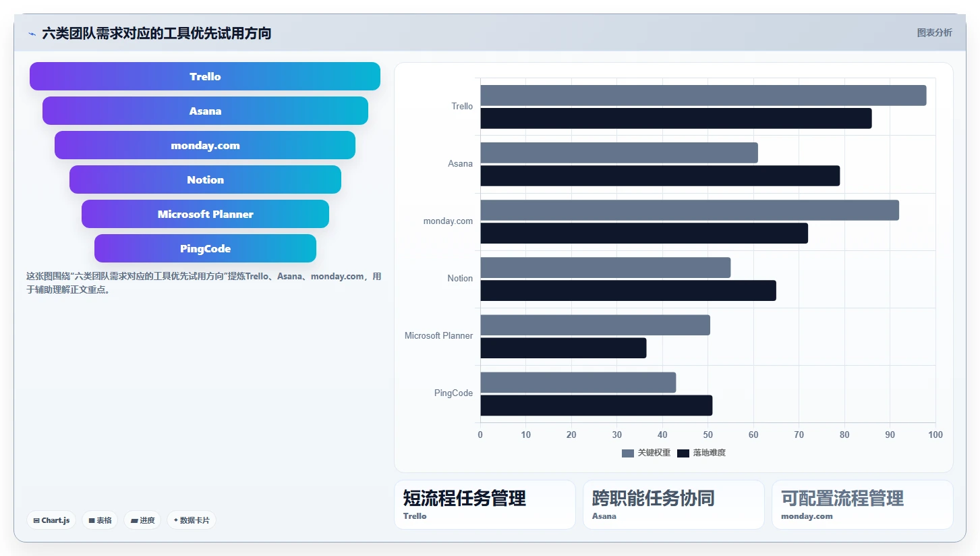Click the 表格 tag chip
980x556 pixels.
click(x=100, y=520)
